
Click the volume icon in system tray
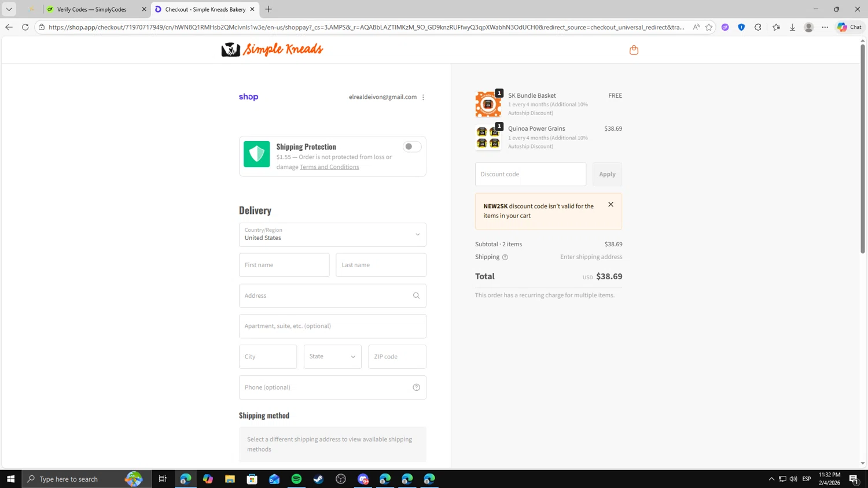point(793,479)
